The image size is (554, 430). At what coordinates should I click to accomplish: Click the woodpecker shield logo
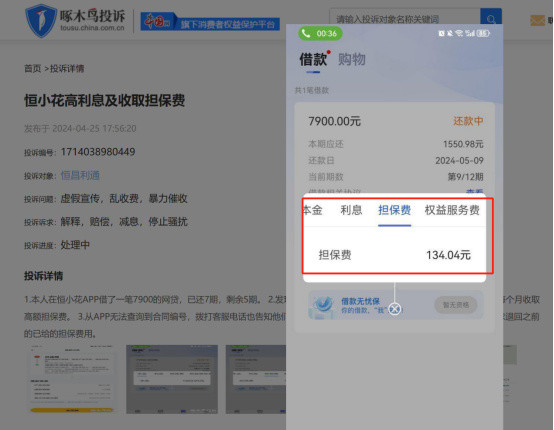click(x=41, y=20)
